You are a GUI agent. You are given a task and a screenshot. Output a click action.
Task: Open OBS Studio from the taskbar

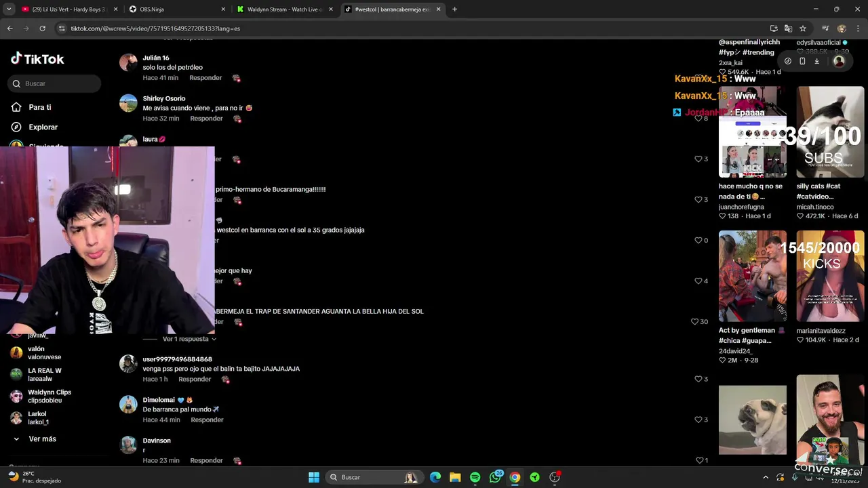pyautogui.click(x=555, y=477)
